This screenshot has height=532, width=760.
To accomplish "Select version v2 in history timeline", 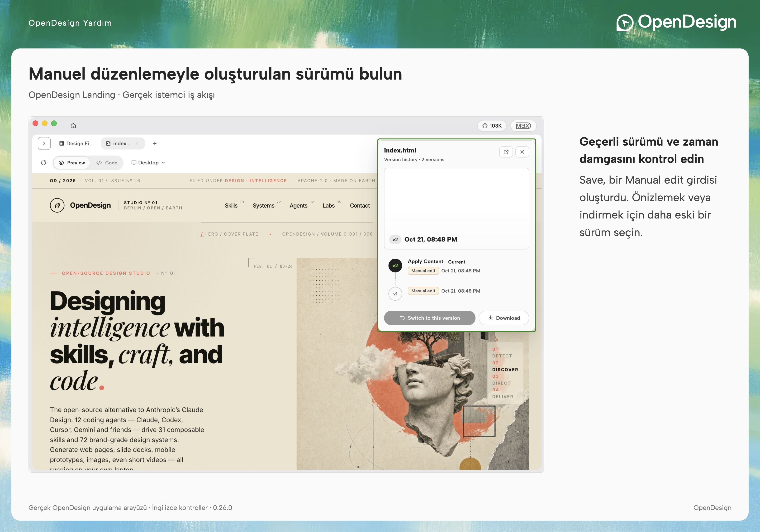I will click(x=395, y=266).
